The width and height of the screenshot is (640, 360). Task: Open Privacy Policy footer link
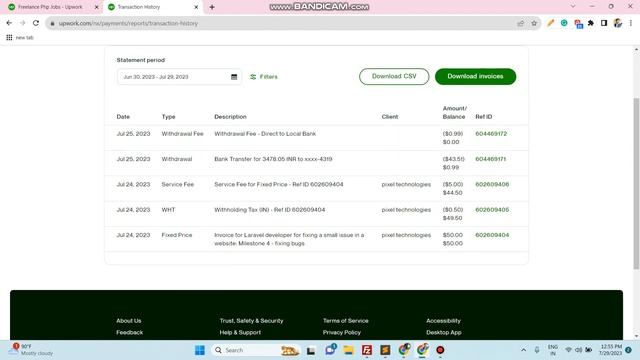point(342,333)
